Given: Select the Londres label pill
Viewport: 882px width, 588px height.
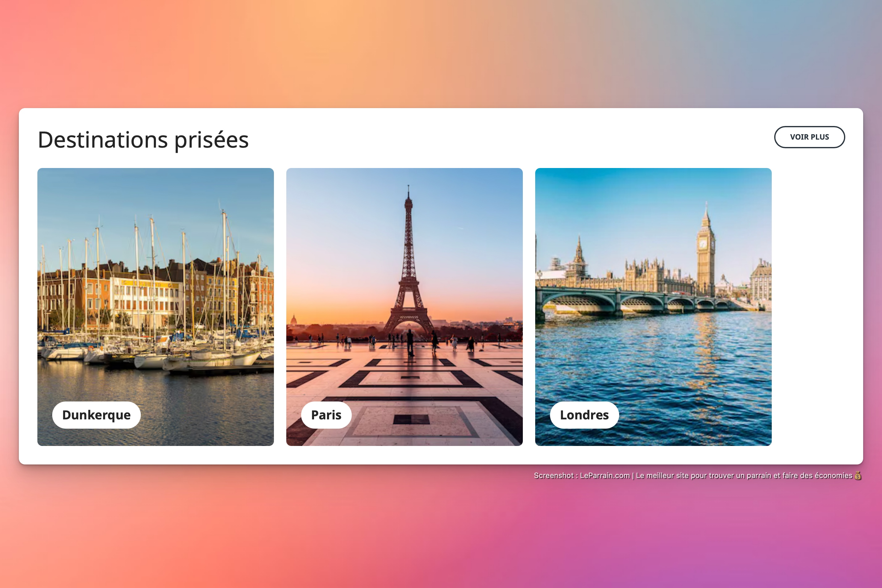Looking at the screenshot, I should click(584, 415).
